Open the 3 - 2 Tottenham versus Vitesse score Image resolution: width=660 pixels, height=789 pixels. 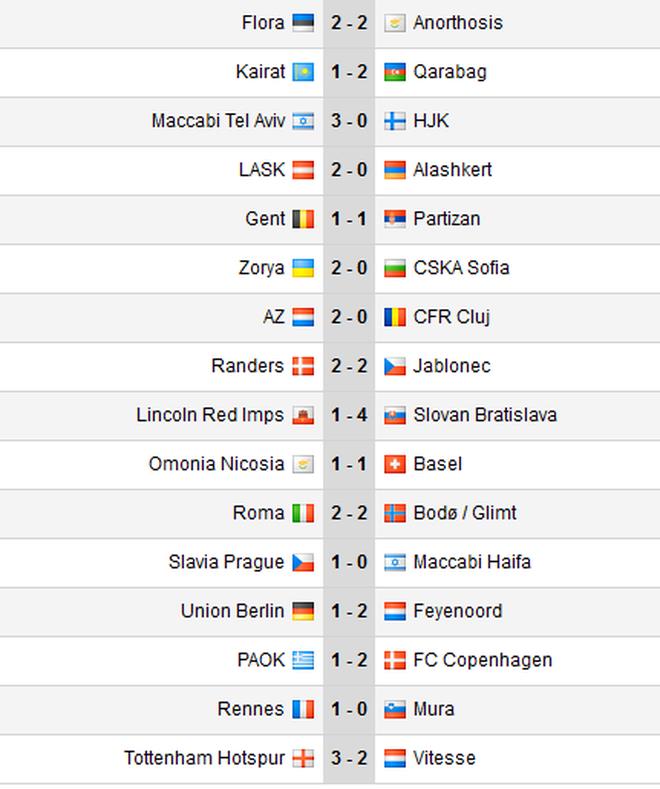pos(348,758)
